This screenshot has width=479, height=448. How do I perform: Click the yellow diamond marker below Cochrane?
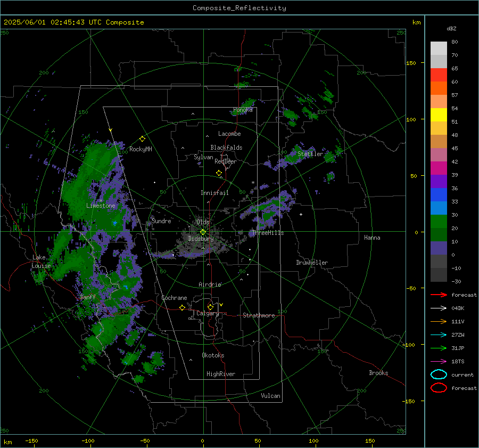tap(182, 307)
